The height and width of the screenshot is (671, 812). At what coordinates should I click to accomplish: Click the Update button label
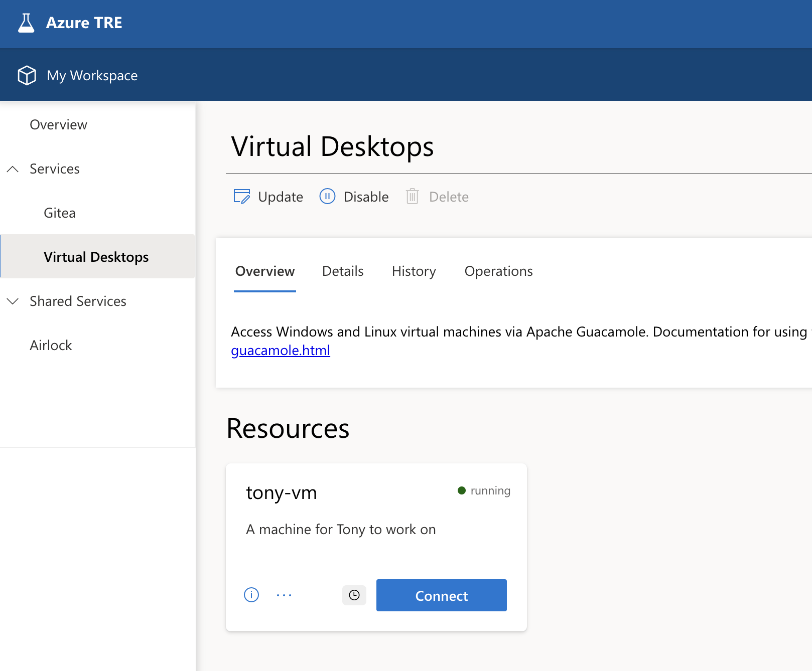[x=281, y=197]
